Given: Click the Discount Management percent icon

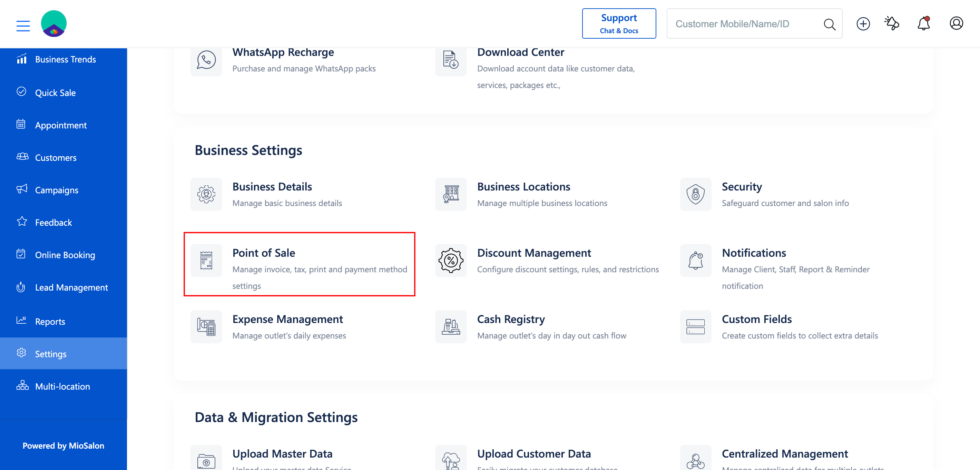Looking at the screenshot, I should (451, 260).
